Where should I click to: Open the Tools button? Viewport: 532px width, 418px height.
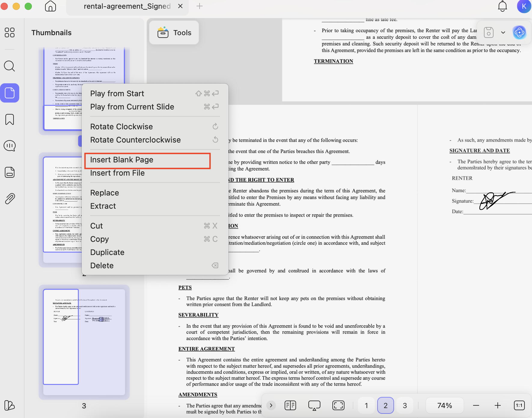click(x=174, y=33)
